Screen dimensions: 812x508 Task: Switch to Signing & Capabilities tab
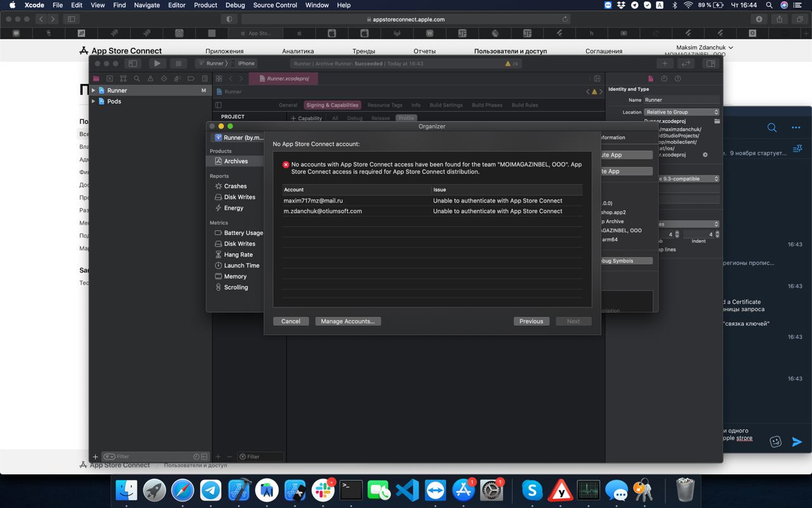(x=332, y=105)
